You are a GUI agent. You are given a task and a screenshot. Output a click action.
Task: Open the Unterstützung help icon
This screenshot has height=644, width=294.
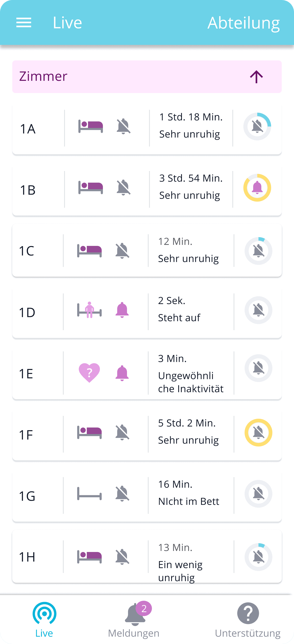tap(248, 613)
